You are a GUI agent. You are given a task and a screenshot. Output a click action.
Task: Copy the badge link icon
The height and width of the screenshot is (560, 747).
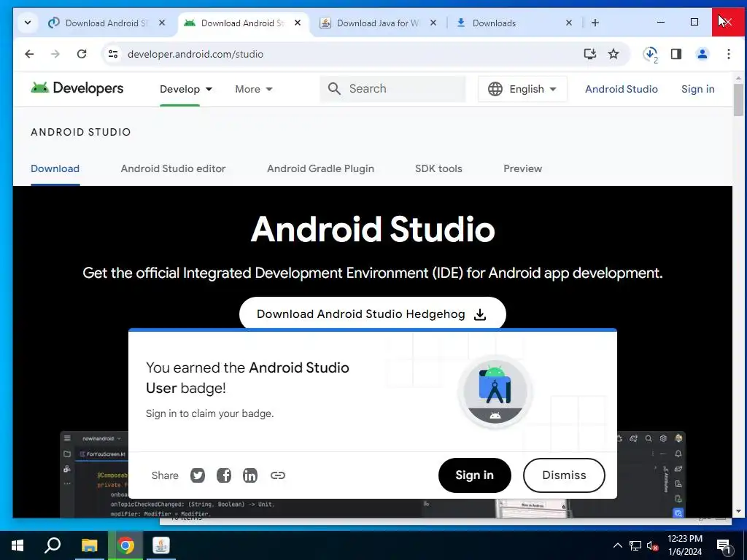pos(278,475)
